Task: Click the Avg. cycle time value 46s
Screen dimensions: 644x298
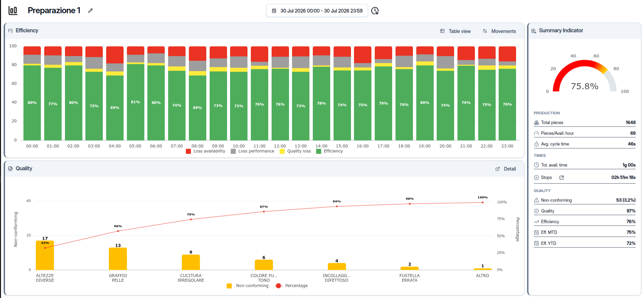Action: 632,144
